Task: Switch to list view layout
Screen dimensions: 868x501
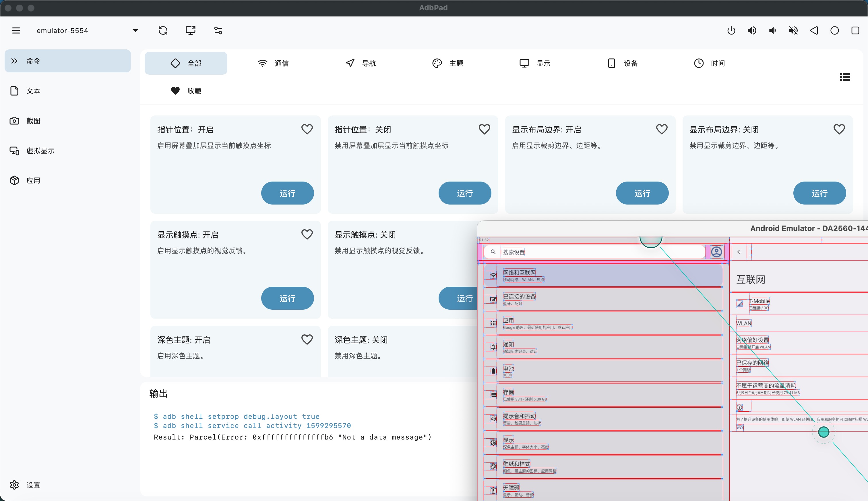Action: coord(845,77)
